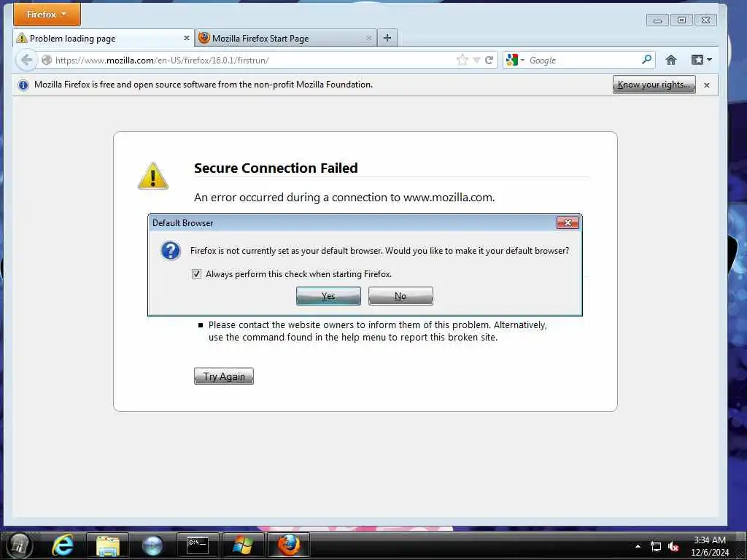The image size is (747, 560).
Task: Uncheck Always perform this check checkbox
Action: (x=196, y=274)
